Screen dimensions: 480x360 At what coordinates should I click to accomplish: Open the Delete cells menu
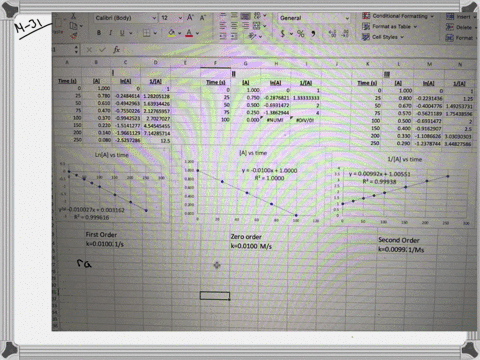pos(462,27)
